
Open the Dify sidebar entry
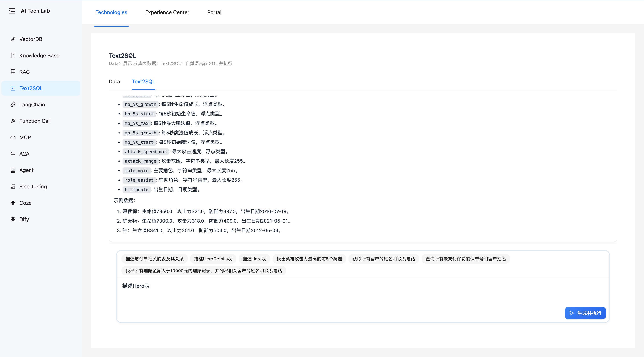(41, 219)
